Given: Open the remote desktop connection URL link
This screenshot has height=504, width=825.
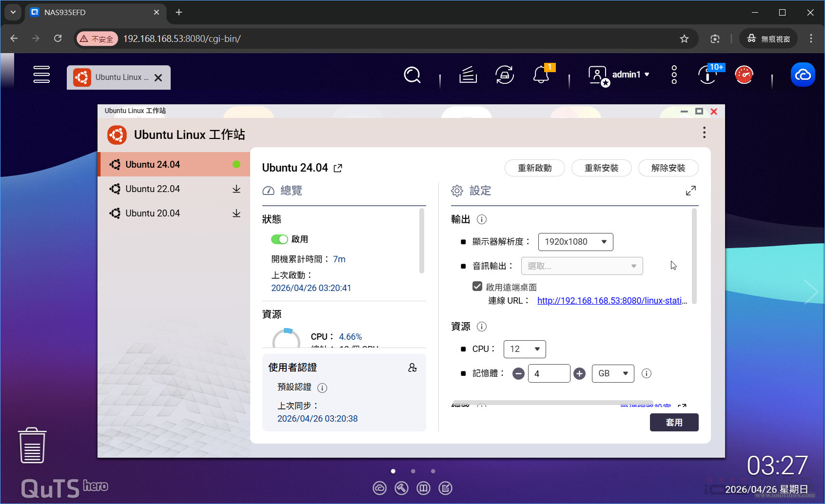Looking at the screenshot, I should (612, 301).
